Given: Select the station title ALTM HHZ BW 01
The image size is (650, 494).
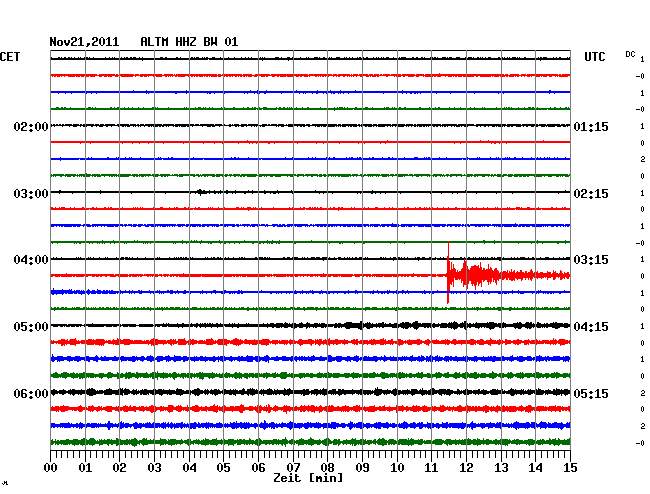Looking at the screenshot, I should [189, 42].
